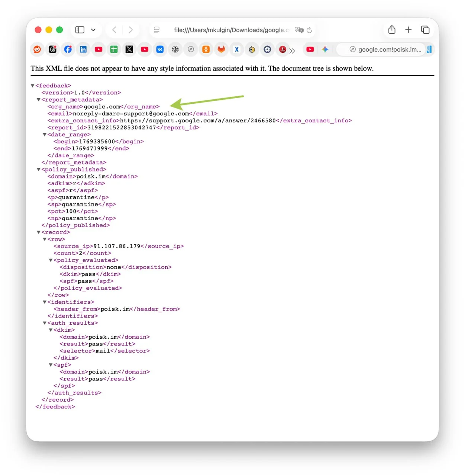
Task: Open the VK favorite icon
Action: coord(160,49)
